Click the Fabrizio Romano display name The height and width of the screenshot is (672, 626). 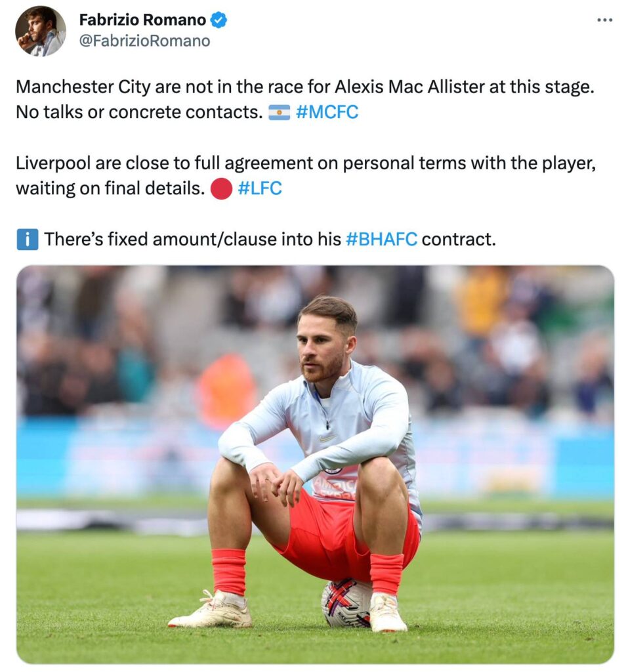(142, 20)
